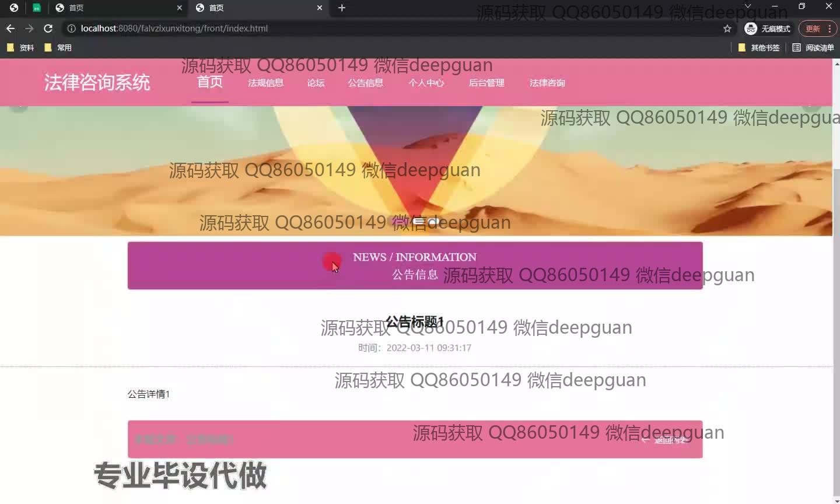Open the 法规信息 navigation item
The width and height of the screenshot is (840, 504).
click(266, 83)
